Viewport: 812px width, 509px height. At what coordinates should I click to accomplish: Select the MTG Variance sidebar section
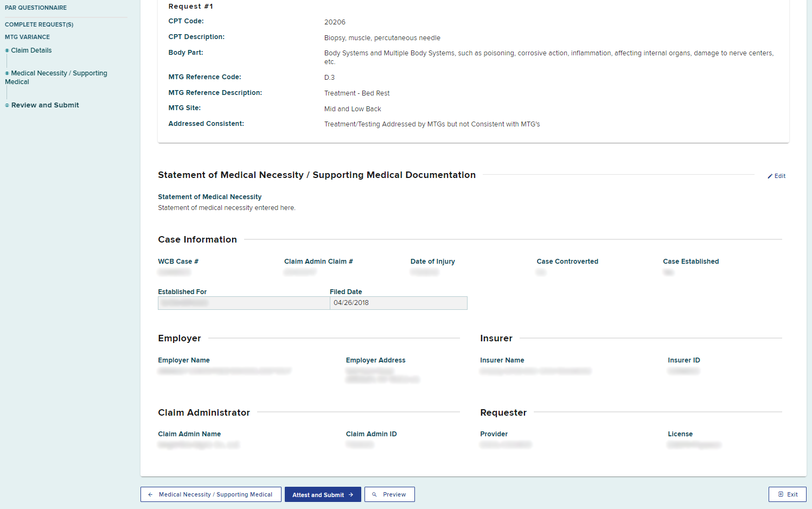pos(27,37)
